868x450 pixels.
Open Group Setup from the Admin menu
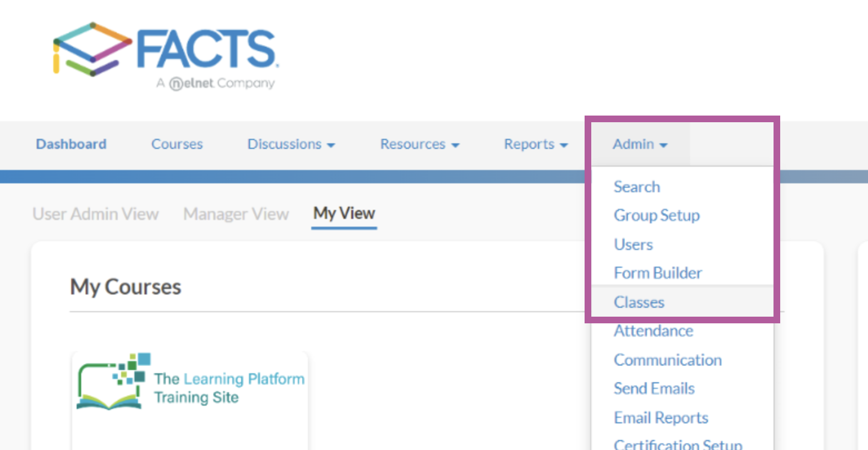pos(657,216)
